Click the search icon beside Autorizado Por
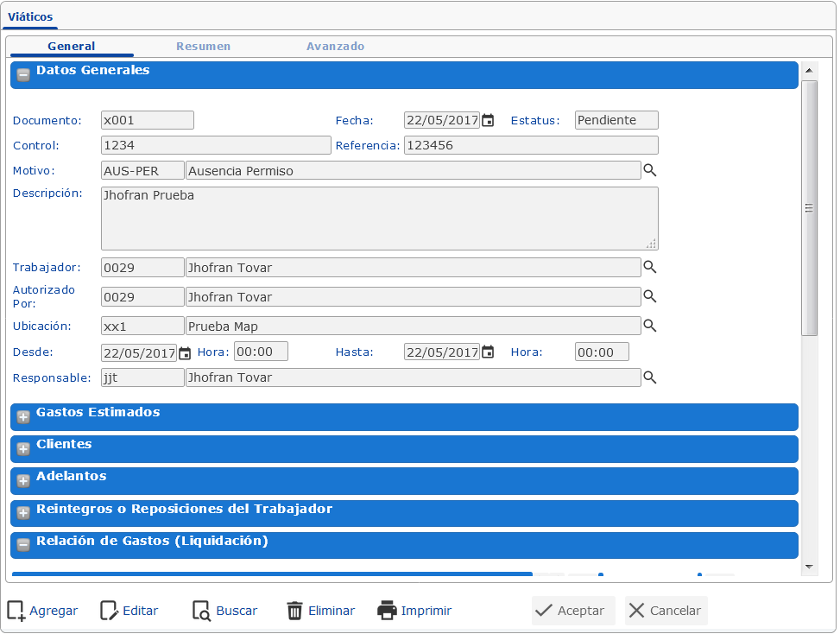The height and width of the screenshot is (634, 840). [x=650, y=296]
